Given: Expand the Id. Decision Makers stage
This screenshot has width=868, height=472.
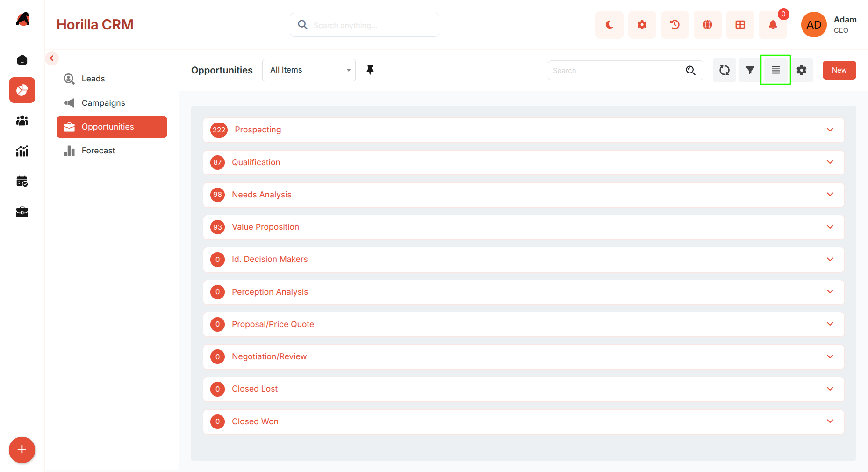Looking at the screenshot, I should point(524,260).
